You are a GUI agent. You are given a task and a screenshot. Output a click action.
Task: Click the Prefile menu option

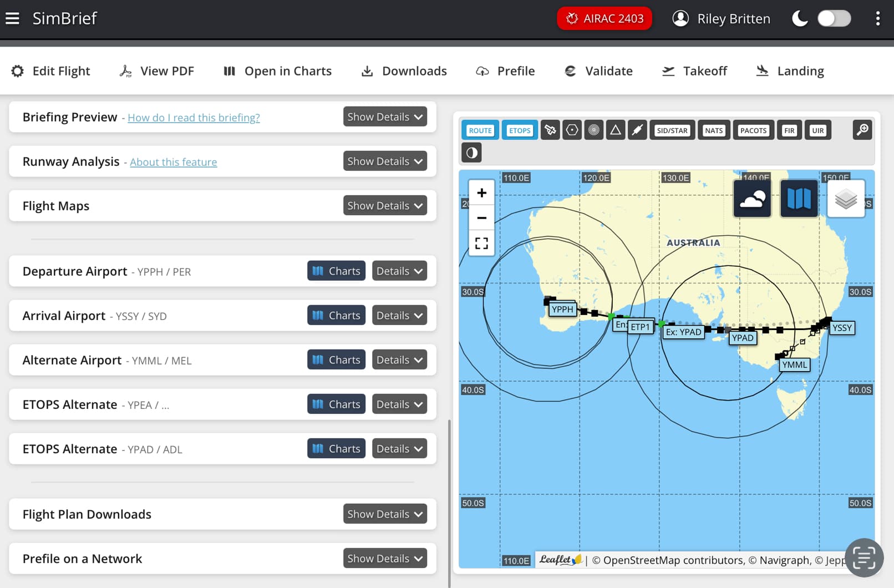click(x=505, y=71)
